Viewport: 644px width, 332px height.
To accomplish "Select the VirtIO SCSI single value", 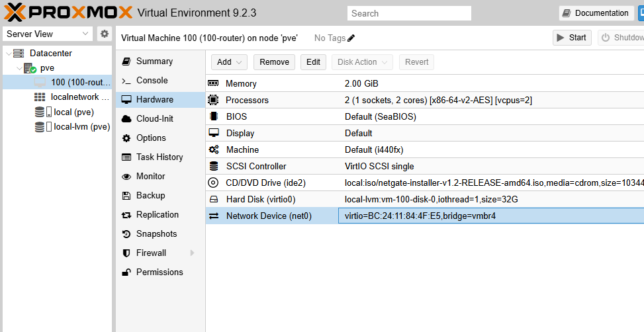I will pos(379,166).
